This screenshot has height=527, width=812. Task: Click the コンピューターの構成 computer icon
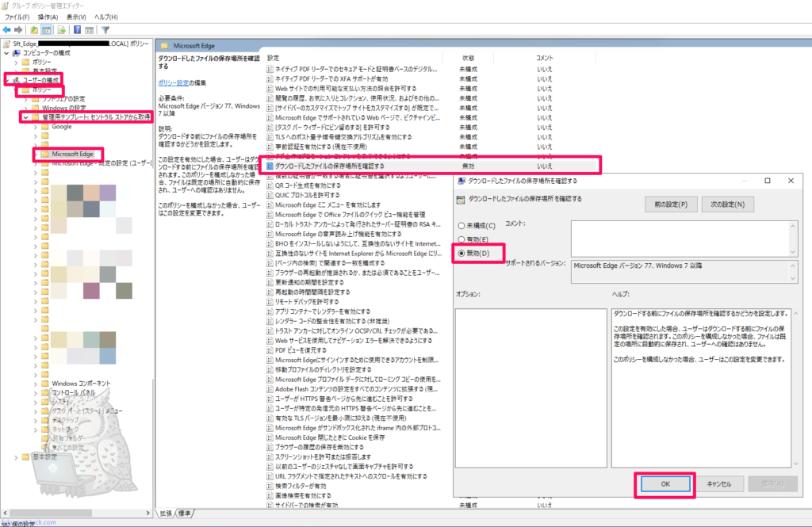tap(16, 53)
